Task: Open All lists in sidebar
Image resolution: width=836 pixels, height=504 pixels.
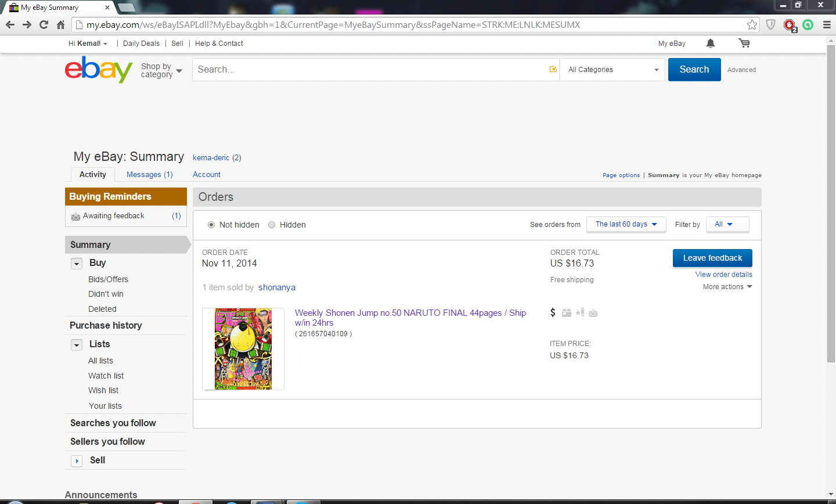Action: [100, 361]
